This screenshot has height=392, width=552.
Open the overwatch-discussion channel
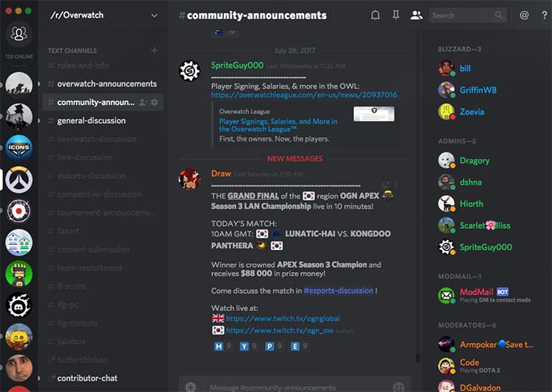[102, 139]
